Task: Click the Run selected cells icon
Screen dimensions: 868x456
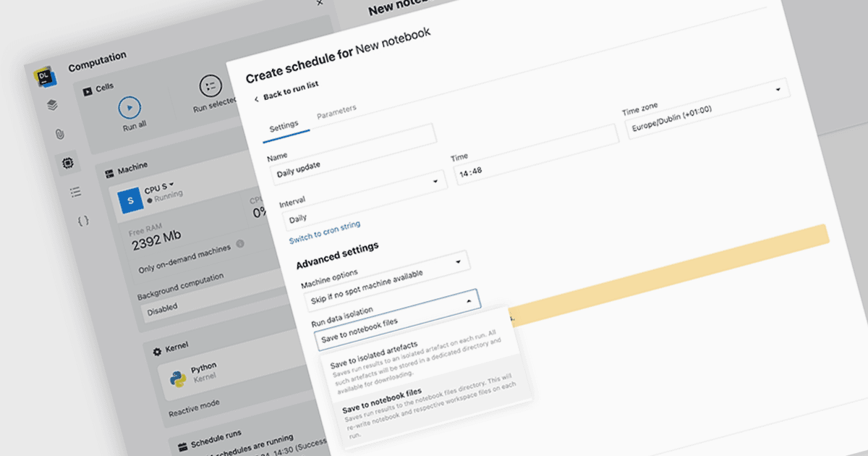Action: coord(210,86)
